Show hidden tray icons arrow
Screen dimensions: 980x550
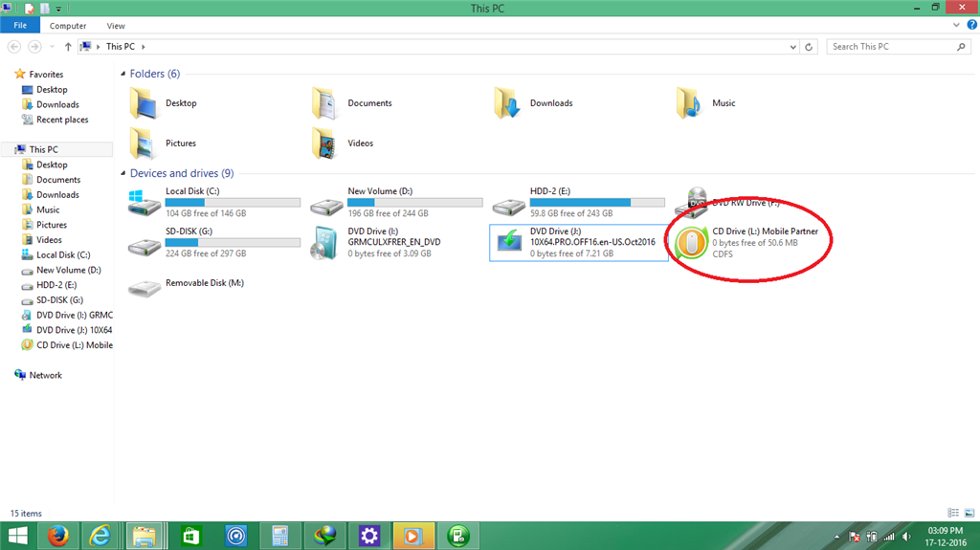(x=836, y=537)
